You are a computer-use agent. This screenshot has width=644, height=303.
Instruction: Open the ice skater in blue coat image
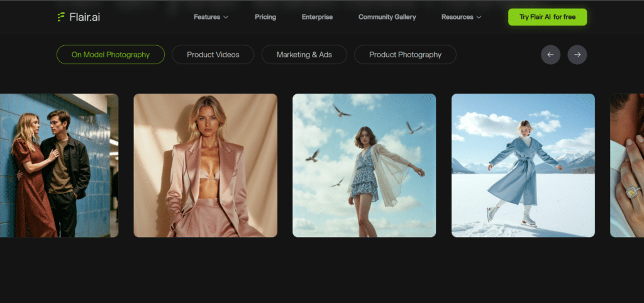tap(523, 165)
